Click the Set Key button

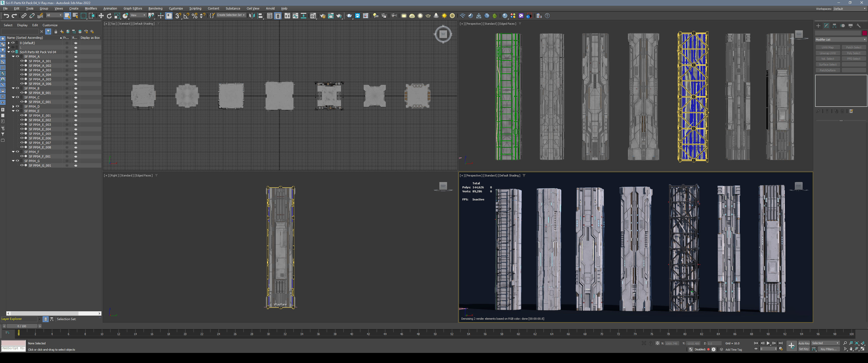point(804,349)
